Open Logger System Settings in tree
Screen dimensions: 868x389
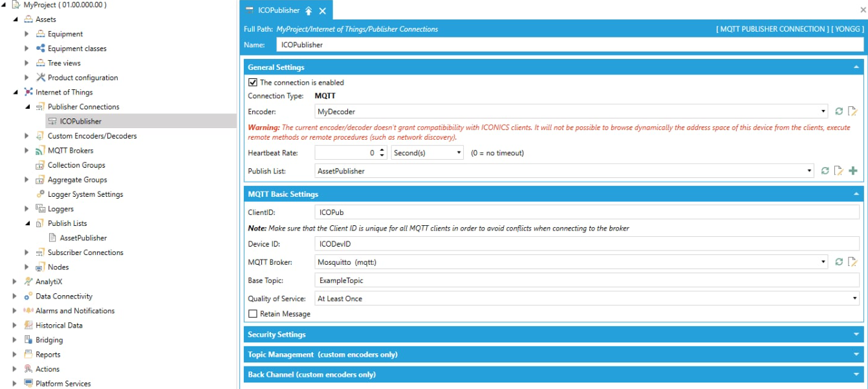(85, 194)
